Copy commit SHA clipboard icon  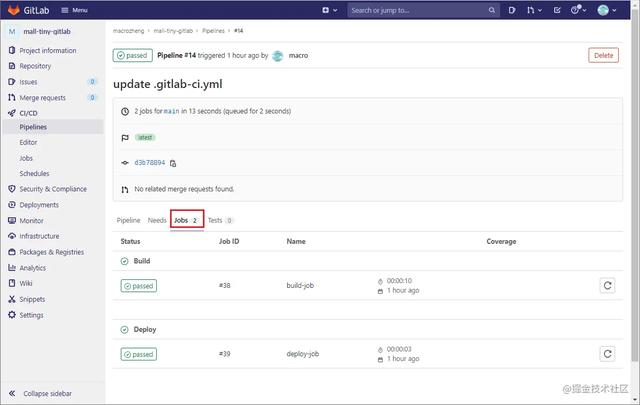173,163
